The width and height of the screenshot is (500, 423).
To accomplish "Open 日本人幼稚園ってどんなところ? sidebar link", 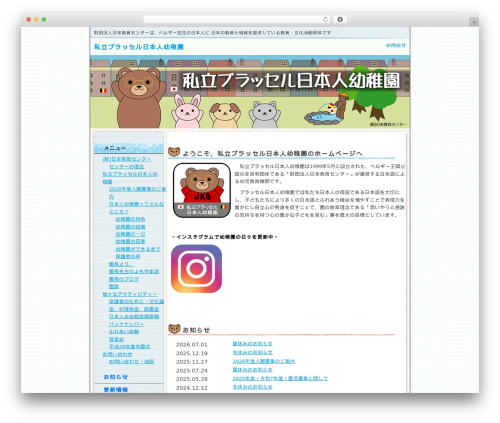I will coord(136,208).
